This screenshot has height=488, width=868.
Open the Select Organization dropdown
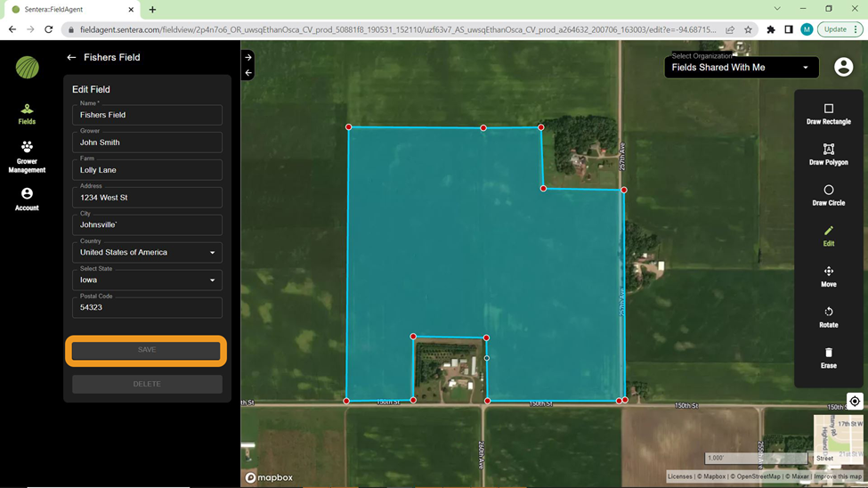[x=741, y=68]
